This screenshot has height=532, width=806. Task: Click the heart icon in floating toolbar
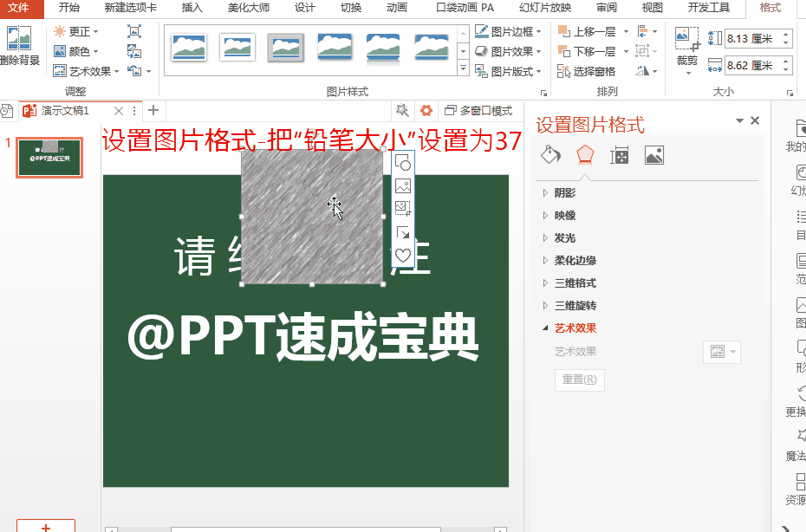pos(403,255)
